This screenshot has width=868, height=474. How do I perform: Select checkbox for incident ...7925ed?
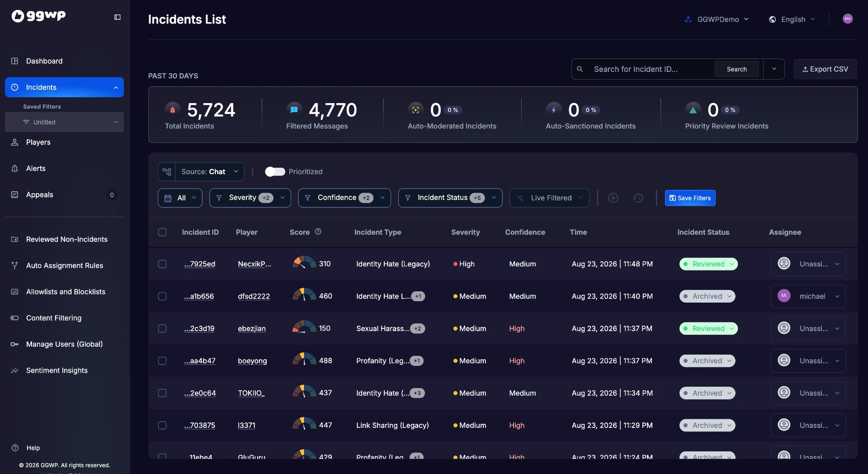162,264
